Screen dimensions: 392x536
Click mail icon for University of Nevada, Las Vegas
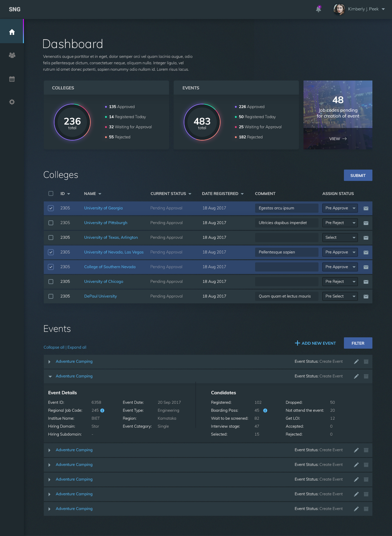click(366, 252)
